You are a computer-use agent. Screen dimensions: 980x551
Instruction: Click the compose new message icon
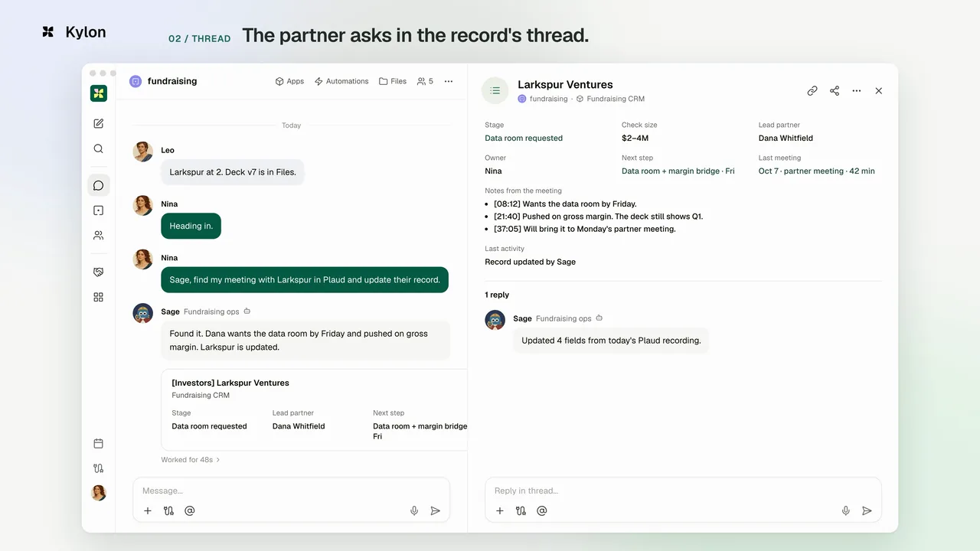tap(98, 123)
